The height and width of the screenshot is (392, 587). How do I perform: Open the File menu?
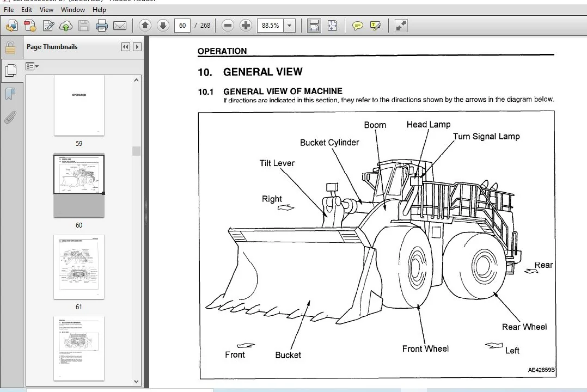[x=9, y=10]
